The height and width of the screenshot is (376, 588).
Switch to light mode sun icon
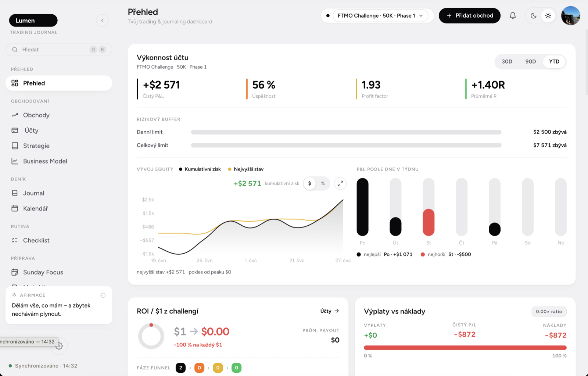(548, 15)
